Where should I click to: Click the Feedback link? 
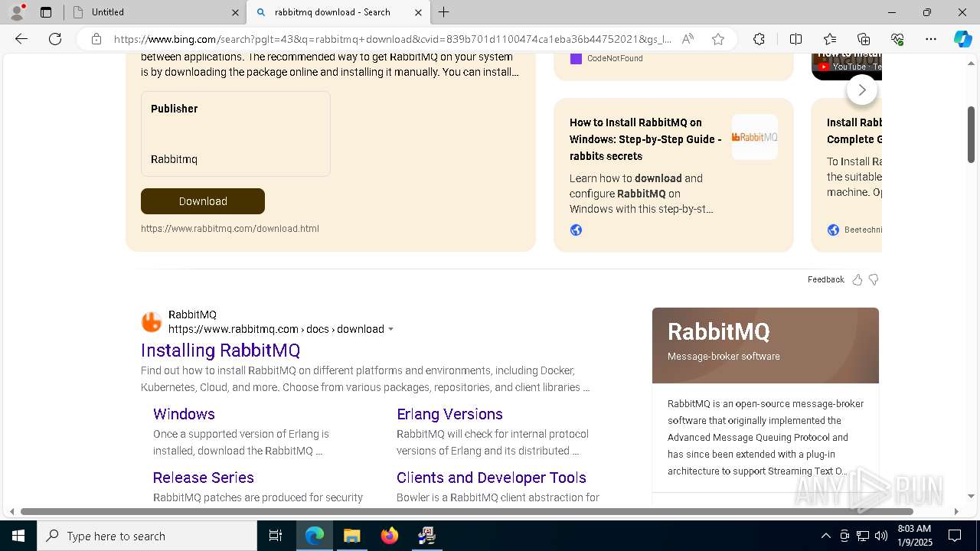[x=825, y=279]
